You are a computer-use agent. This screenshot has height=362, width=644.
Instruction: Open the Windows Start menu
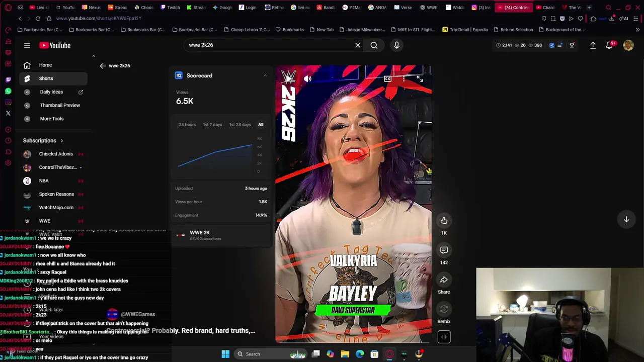225,354
